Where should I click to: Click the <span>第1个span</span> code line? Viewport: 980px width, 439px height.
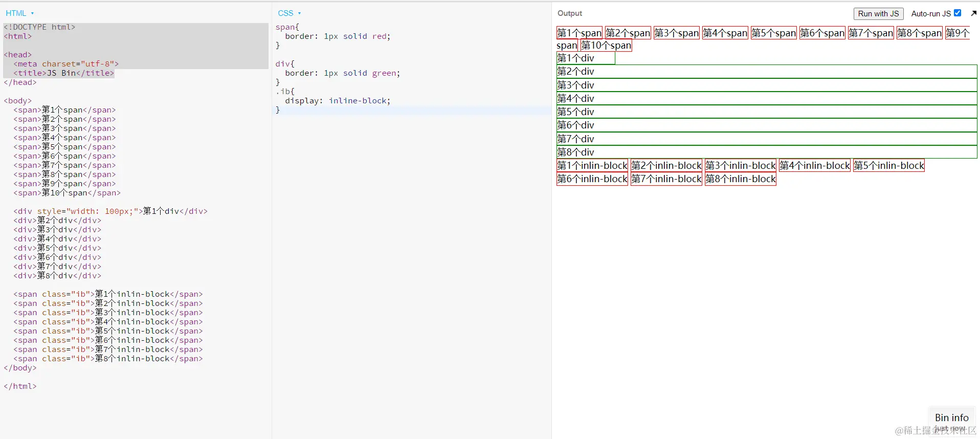point(64,110)
